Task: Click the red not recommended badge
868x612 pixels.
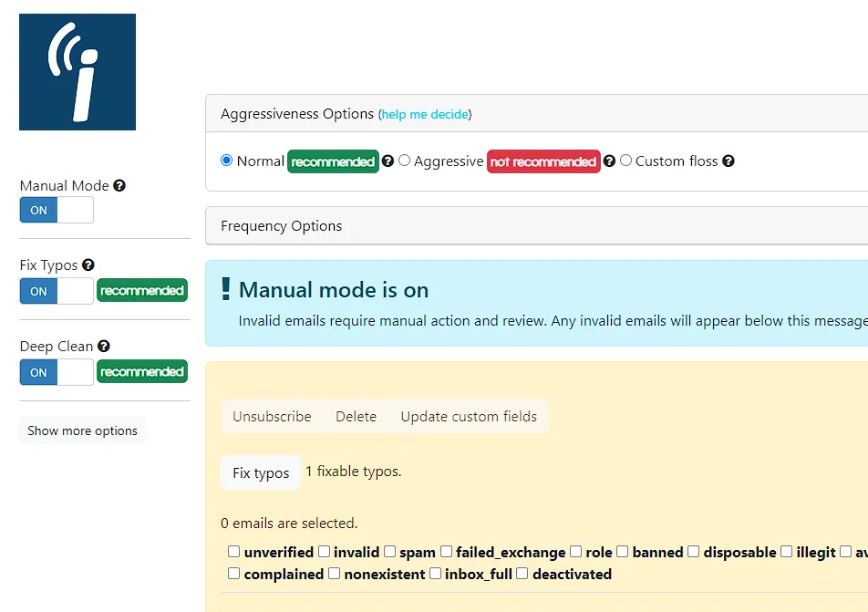Action: click(x=543, y=161)
